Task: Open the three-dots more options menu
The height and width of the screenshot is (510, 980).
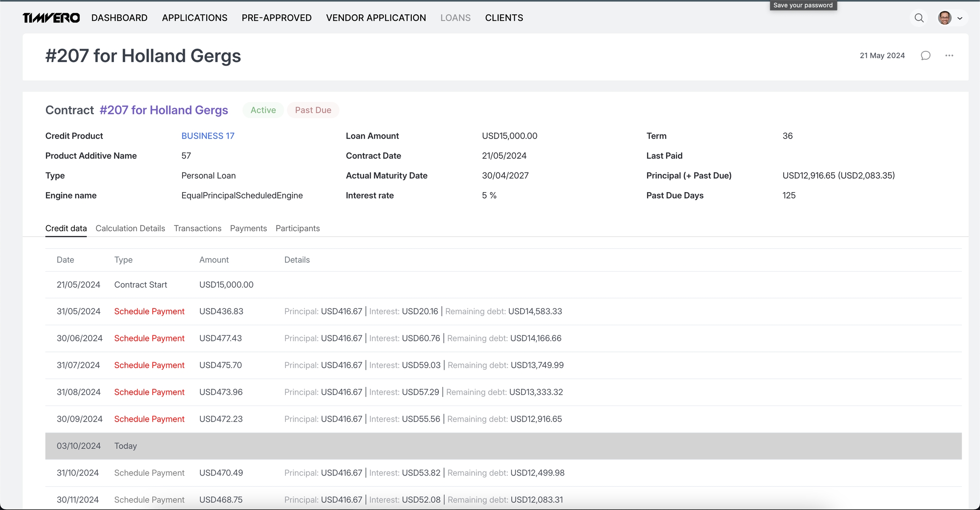Action: pyautogui.click(x=949, y=56)
